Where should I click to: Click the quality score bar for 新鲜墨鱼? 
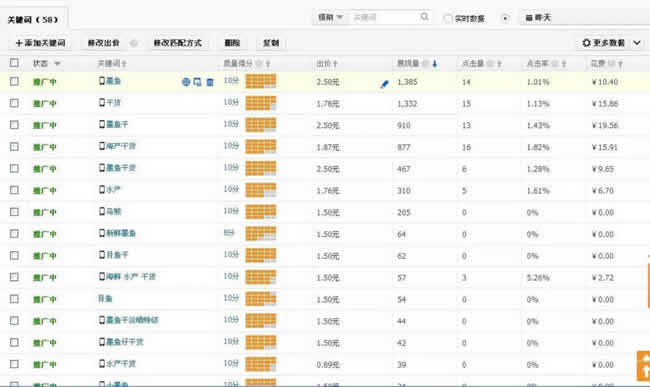[x=260, y=234]
